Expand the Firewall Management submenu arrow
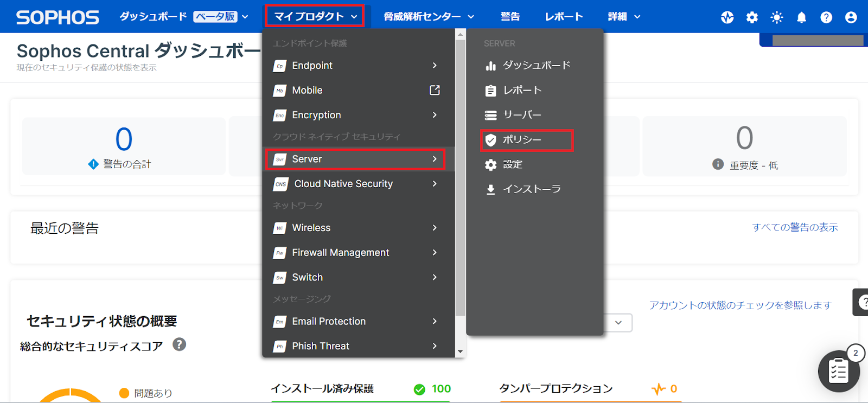 click(435, 253)
